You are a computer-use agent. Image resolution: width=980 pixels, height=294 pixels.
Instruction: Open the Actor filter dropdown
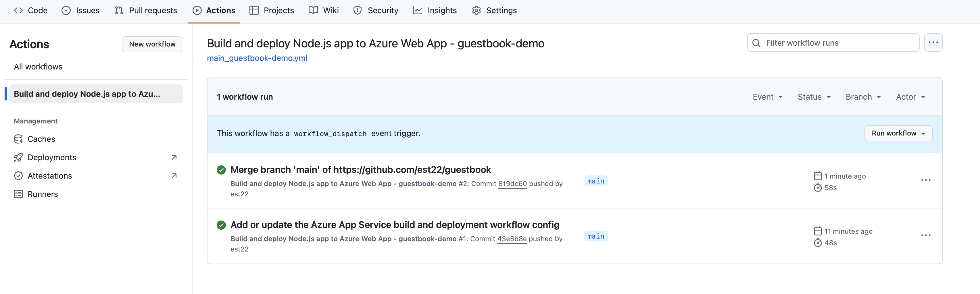(x=910, y=97)
